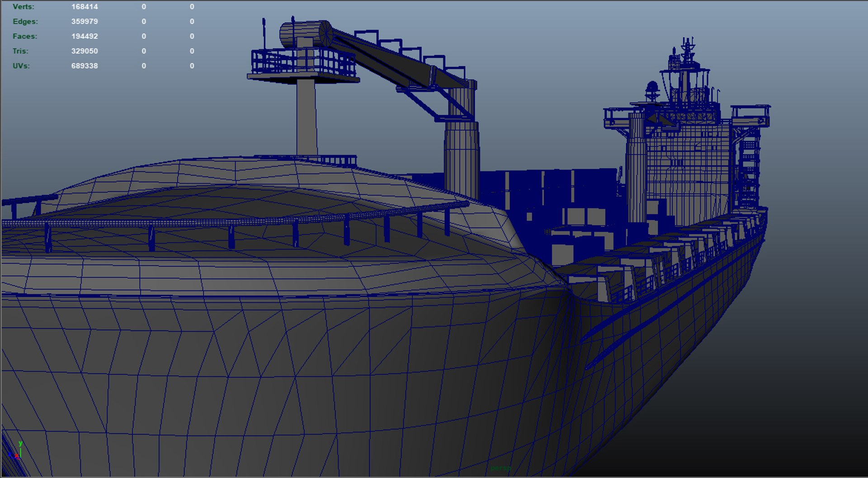Click the Faces label in the HUD
Screen dimensions: 868x478
point(25,36)
